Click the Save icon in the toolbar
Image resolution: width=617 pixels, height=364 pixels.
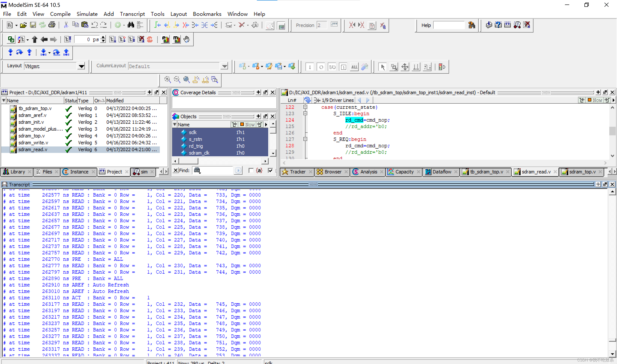click(33, 25)
